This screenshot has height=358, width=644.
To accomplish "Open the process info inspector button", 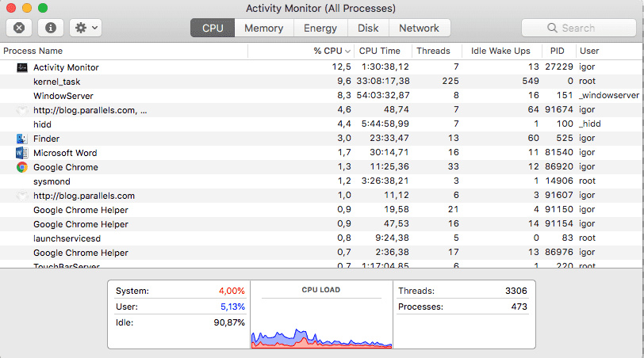I will [51, 28].
